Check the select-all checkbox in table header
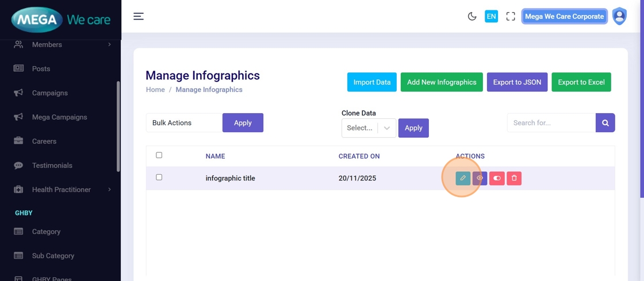The width and height of the screenshot is (644, 281). tap(159, 155)
